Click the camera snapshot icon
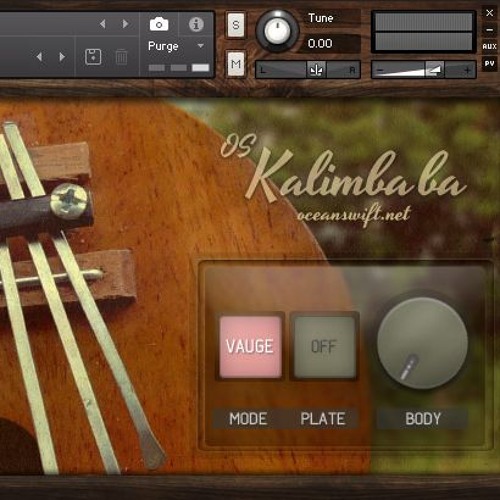 tap(159, 24)
